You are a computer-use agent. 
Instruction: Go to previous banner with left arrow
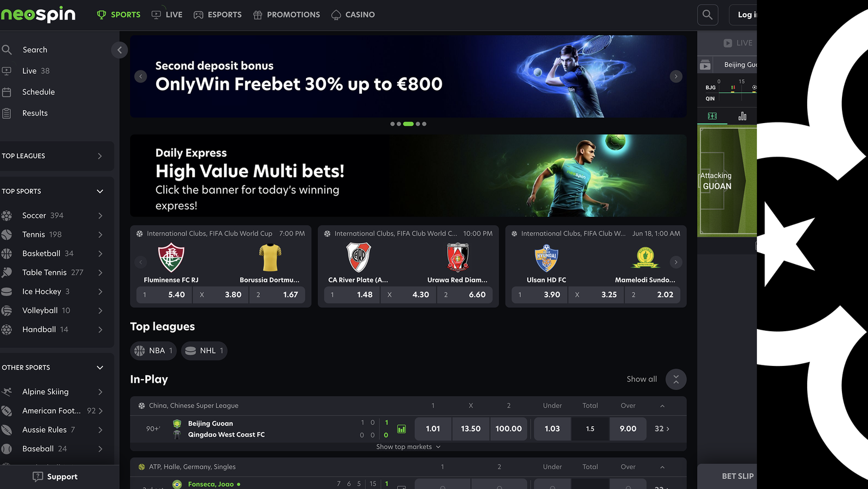click(x=141, y=76)
